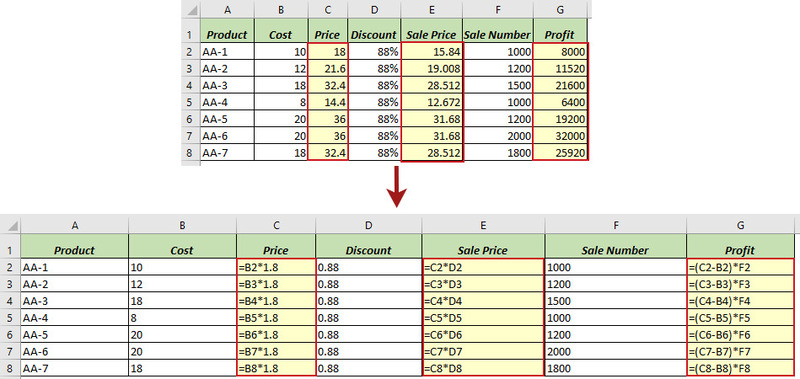Select row 5 header in upper sheet
This screenshot has width=800, height=379.
coord(190,102)
